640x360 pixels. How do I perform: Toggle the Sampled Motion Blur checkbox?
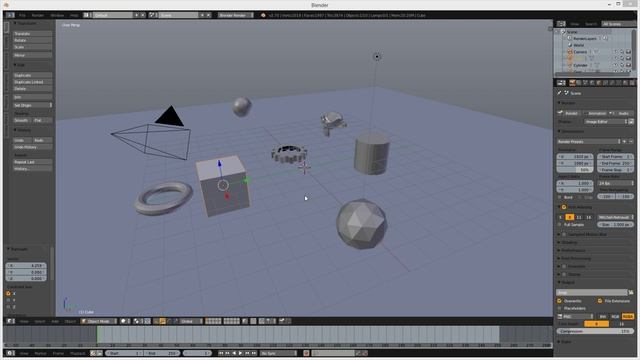(x=564, y=234)
